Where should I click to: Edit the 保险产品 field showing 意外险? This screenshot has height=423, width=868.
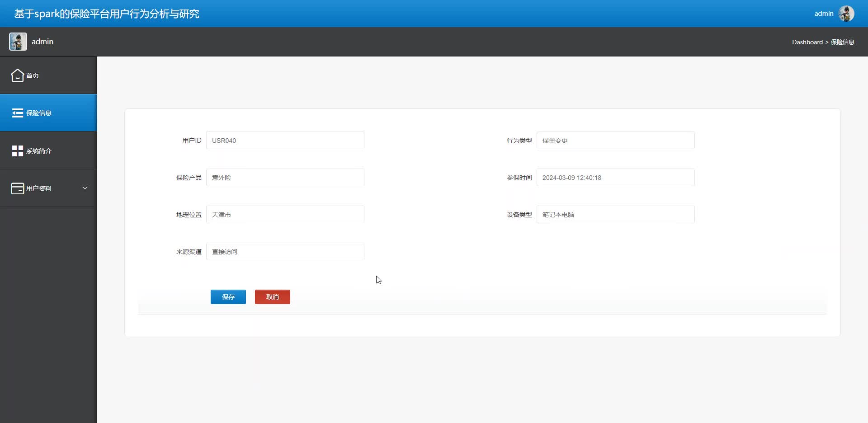285,177
